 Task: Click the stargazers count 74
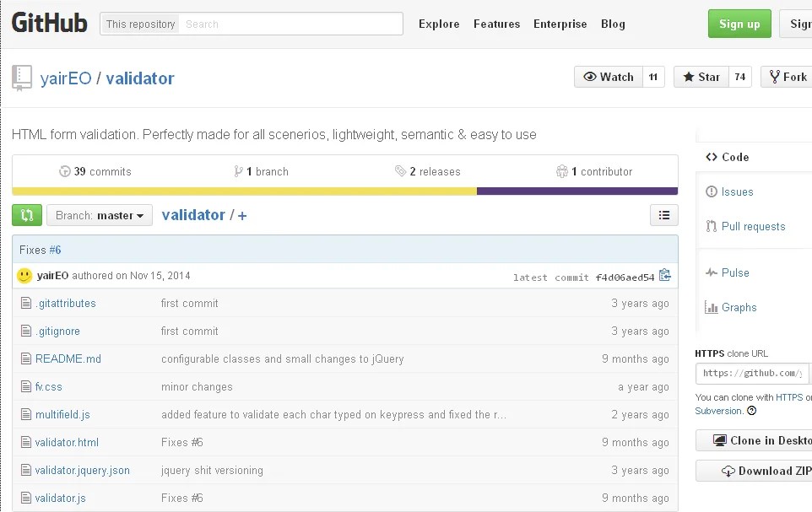tap(740, 77)
